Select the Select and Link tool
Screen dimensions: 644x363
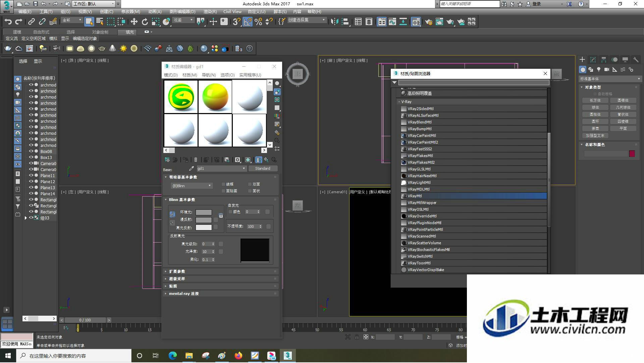[x=32, y=22]
